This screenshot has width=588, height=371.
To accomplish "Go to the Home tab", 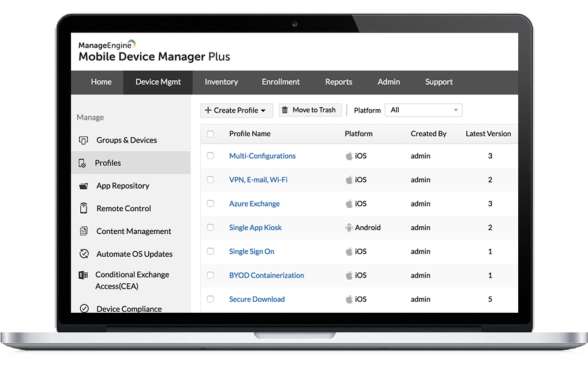I will 101,82.
